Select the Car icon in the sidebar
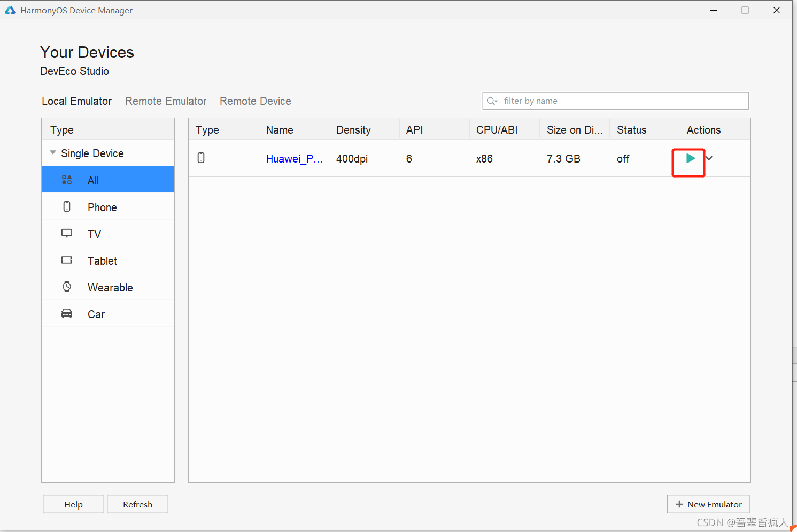 pyautogui.click(x=67, y=313)
